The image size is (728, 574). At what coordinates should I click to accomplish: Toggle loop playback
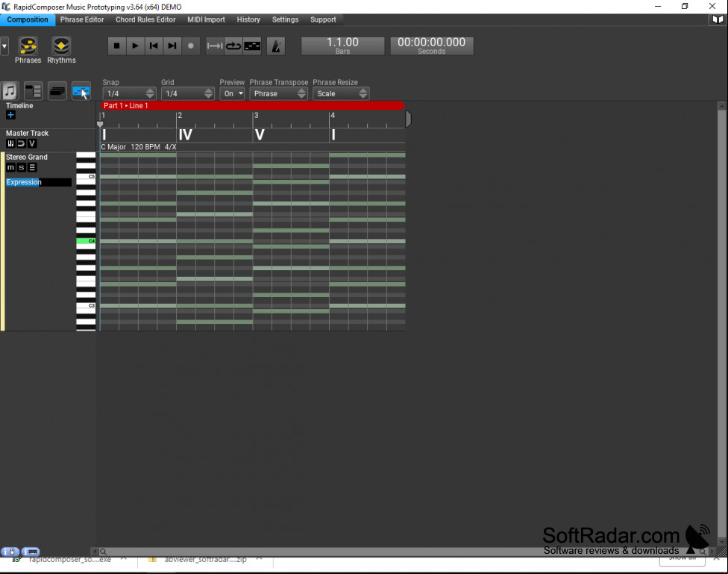[x=233, y=46]
